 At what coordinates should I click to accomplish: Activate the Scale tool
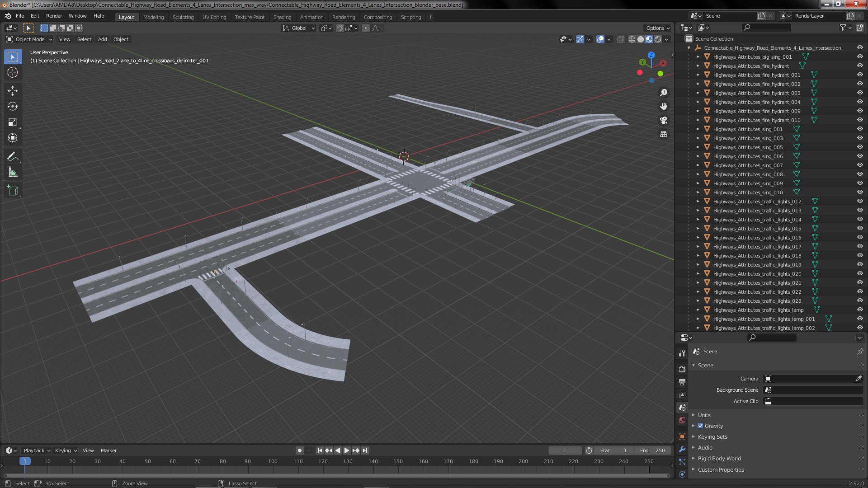click(x=13, y=122)
